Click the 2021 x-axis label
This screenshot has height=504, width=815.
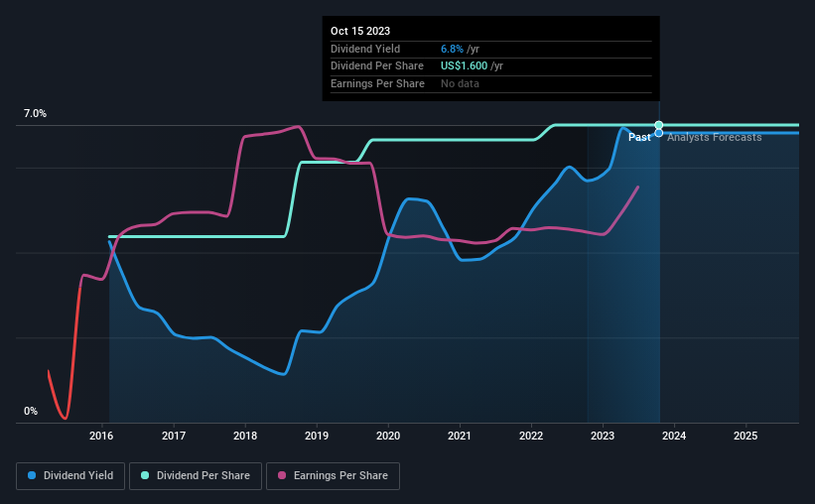(460, 436)
